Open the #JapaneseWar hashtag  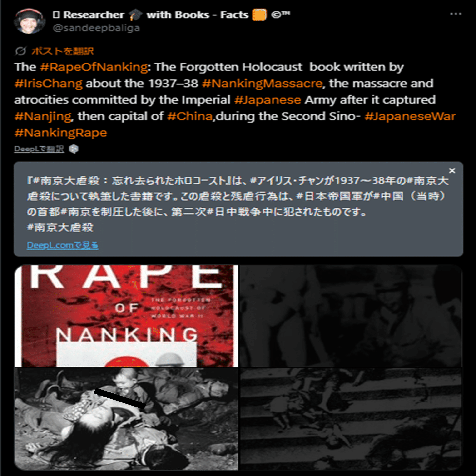[x=410, y=116]
